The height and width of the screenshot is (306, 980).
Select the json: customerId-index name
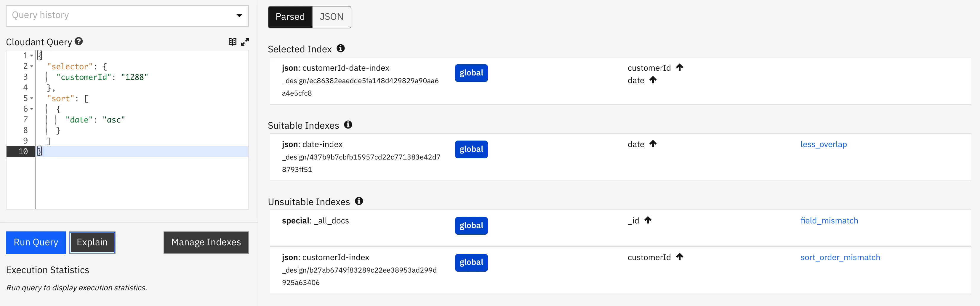tap(325, 257)
